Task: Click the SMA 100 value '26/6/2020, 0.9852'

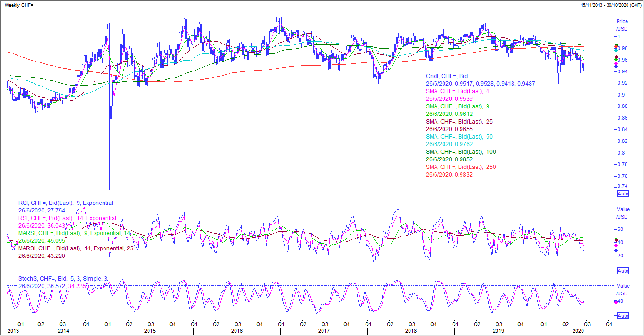Action: [x=449, y=159]
